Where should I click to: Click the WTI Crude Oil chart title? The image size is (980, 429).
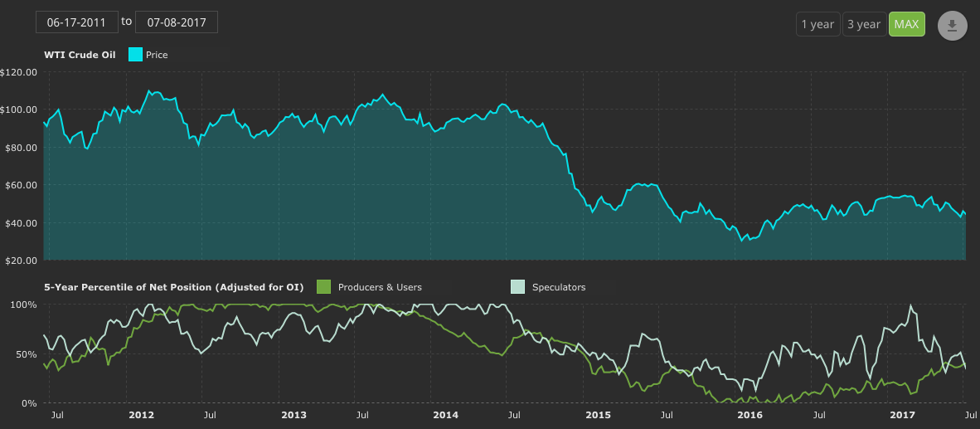[x=80, y=55]
